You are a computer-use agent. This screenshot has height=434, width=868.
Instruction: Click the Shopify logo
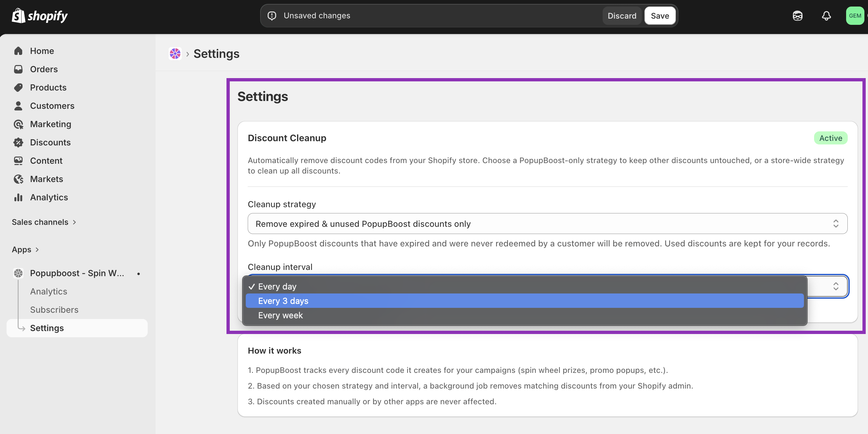pos(40,16)
